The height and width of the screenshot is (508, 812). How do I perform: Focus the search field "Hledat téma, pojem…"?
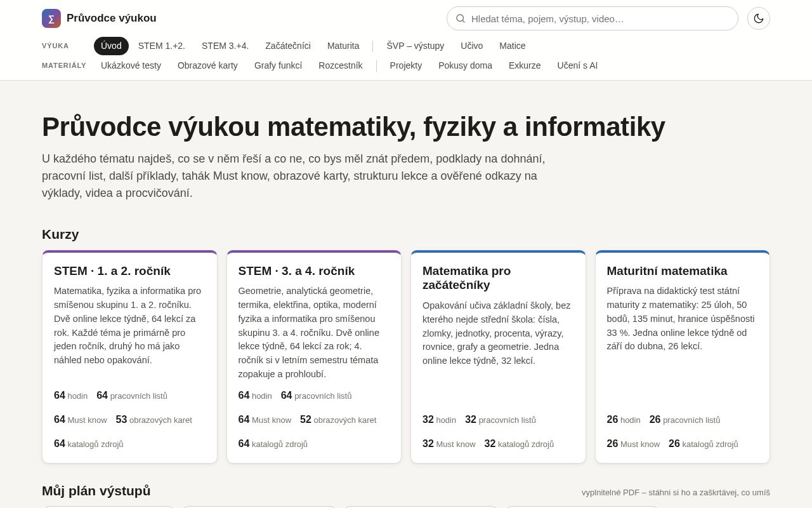tap(593, 18)
